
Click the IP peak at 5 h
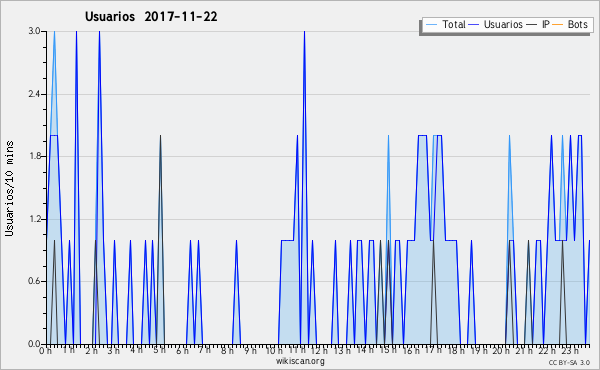tap(160, 135)
